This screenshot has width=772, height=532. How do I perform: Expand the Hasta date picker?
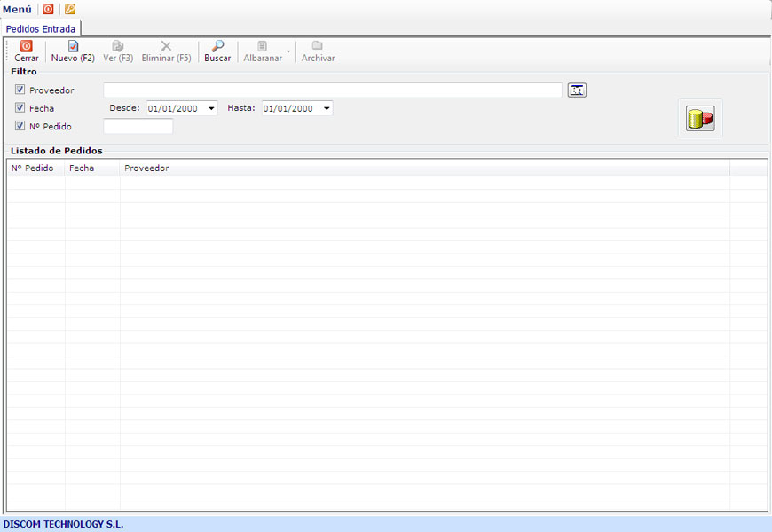pos(327,108)
